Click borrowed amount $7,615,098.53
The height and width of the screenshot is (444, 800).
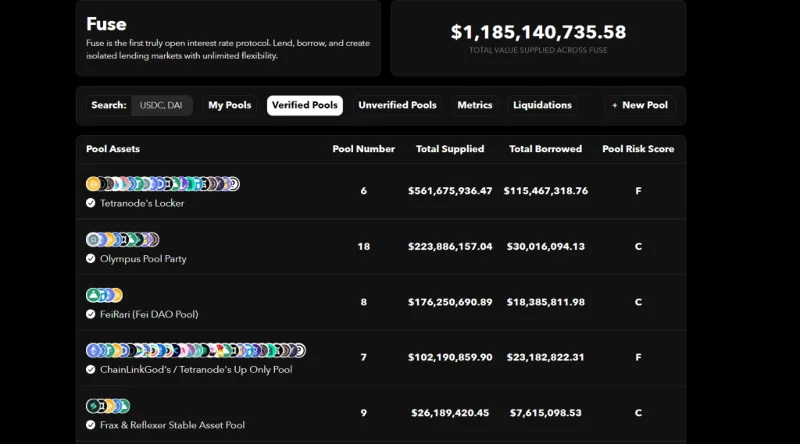point(545,413)
